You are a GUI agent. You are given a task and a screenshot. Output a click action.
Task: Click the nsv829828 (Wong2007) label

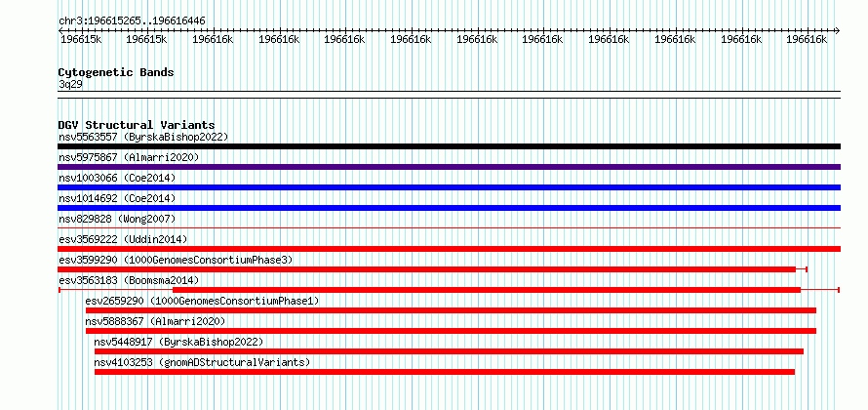(x=117, y=219)
